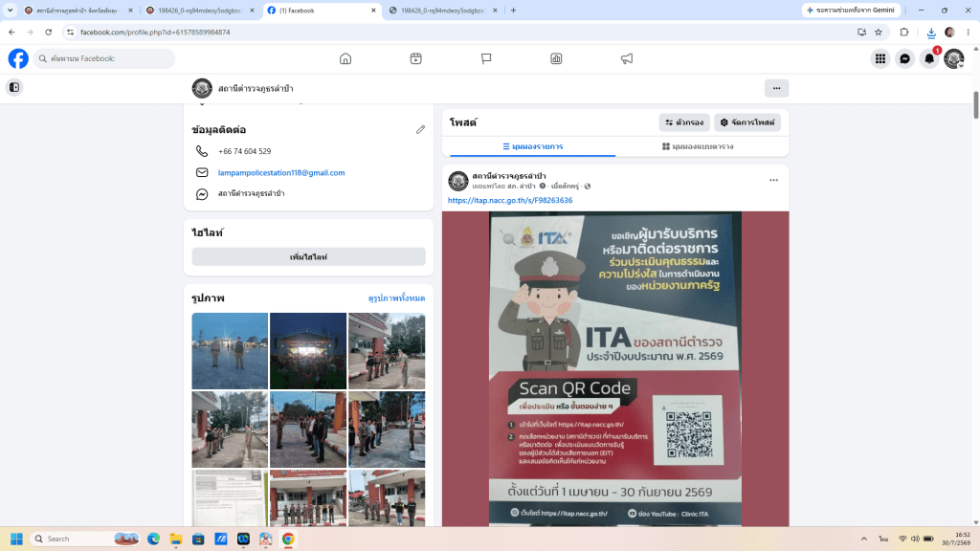Open Chrome from the taskbar
Image resolution: width=980 pixels, height=551 pixels.
pos(288,539)
